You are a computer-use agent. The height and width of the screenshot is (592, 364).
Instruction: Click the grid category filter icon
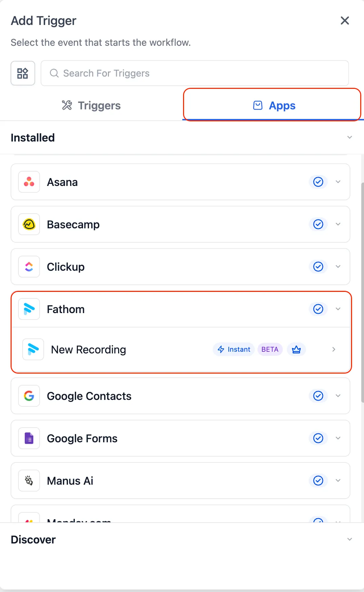23,73
